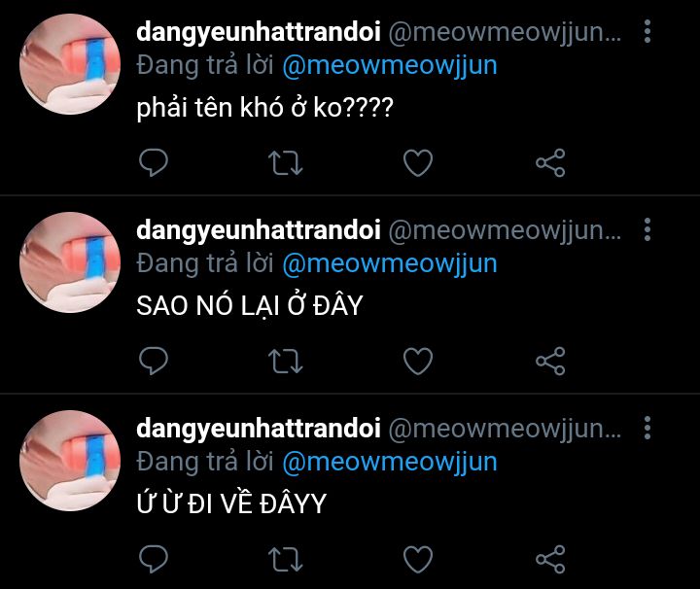Open more options for the third tweet
The image size is (700, 589).
(x=647, y=428)
